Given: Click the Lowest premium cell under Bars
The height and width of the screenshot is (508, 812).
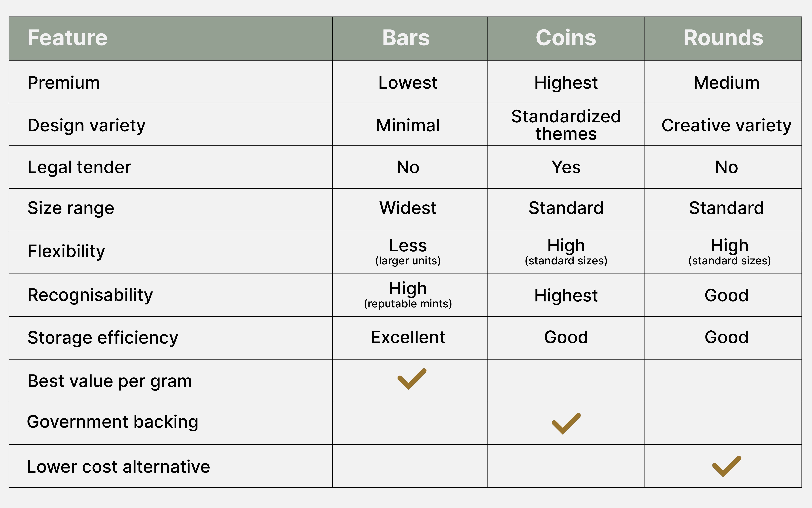Looking at the screenshot, I should (408, 83).
